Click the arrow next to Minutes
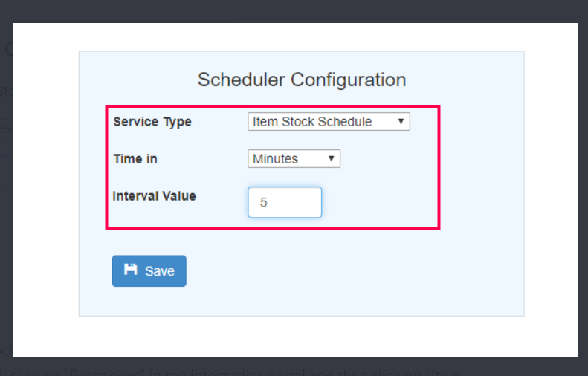The width and height of the screenshot is (588, 376). [x=331, y=159]
